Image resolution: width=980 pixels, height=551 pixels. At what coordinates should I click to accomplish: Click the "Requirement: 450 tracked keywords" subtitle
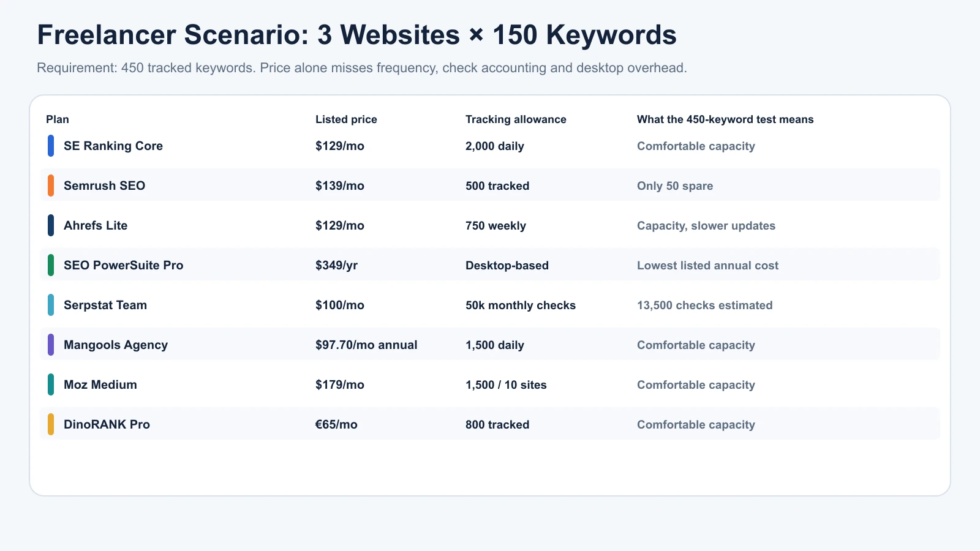click(x=362, y=67)
